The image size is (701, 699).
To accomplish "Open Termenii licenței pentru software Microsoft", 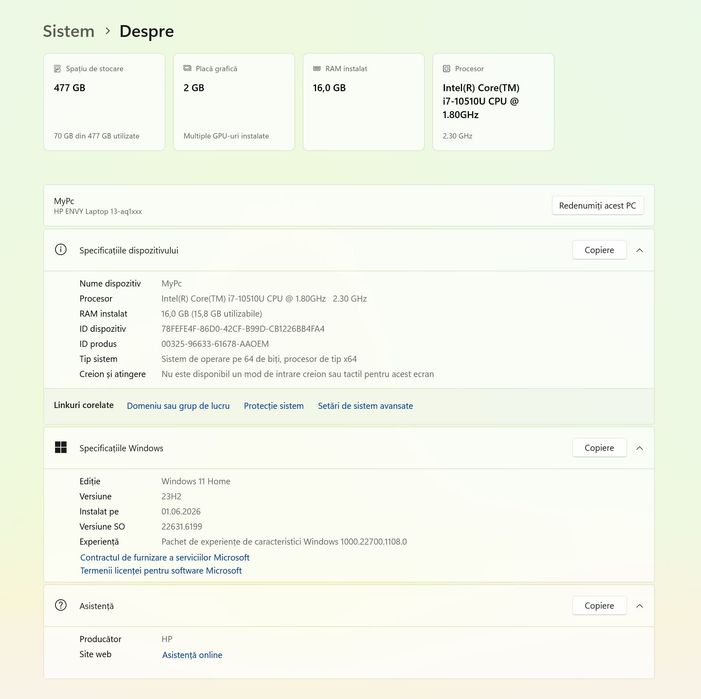I will coord(161,571).
